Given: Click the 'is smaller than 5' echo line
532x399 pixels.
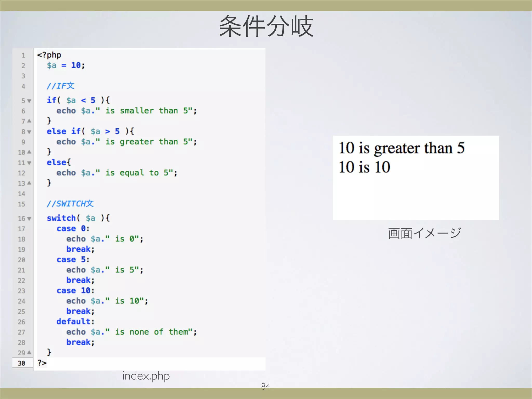Looking at the screenshot, I should (127, 111).
